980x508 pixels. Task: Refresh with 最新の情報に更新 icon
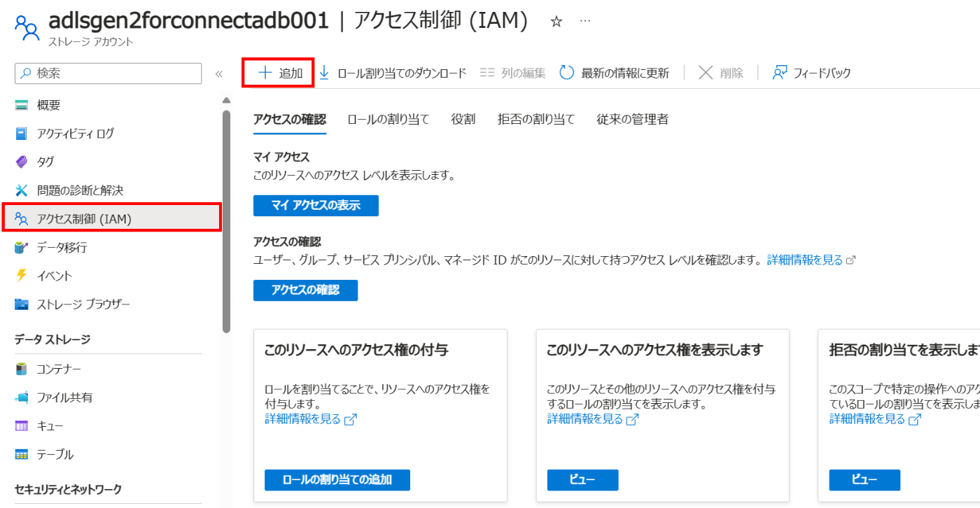pos(567,73)
